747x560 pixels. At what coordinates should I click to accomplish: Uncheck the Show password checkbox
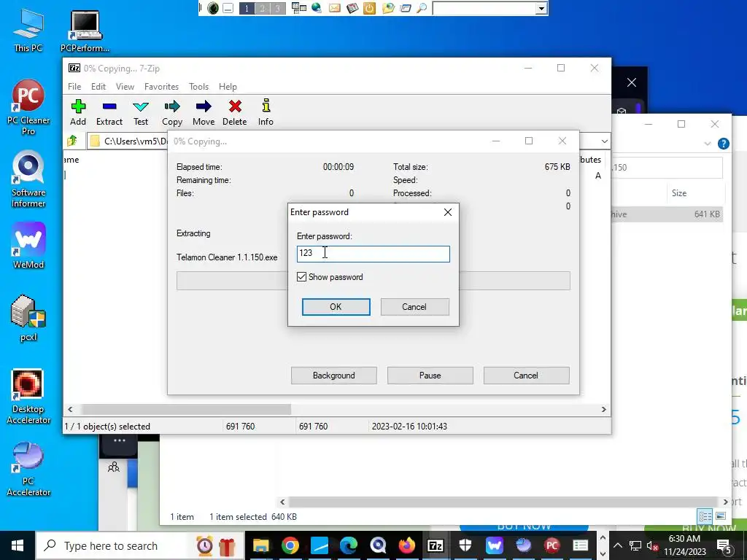301,276
